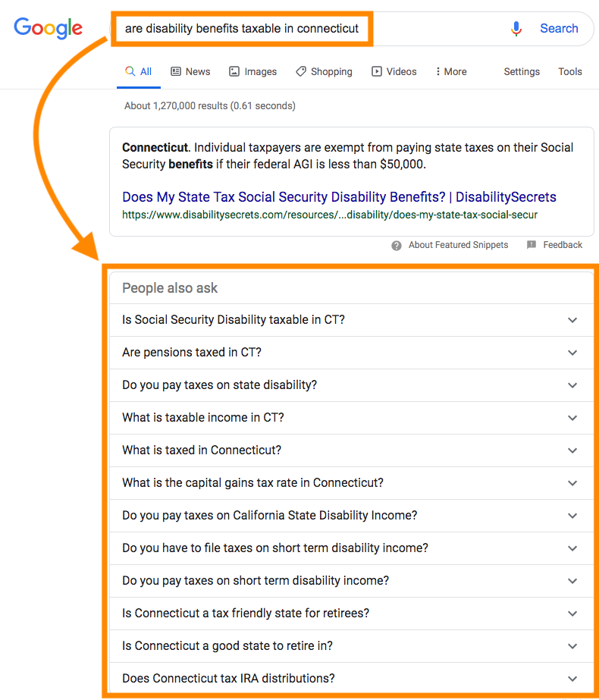The height and width of the screenshot is (700, 599).
Task: Click the About Featured Snippets link
Action: 458,245
